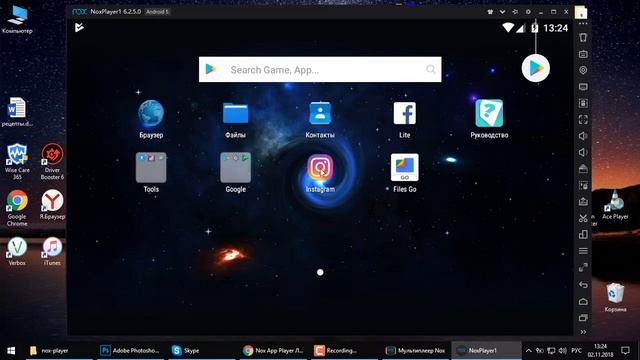Click the Android Back arrow in sidebar
Screen dimensions: 640x360
pos(583,284)
